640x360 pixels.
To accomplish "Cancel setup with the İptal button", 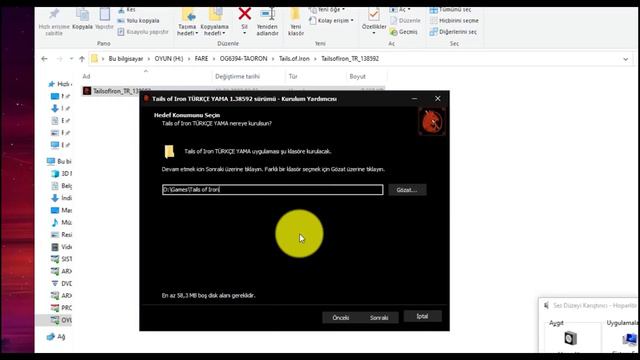I will click(422, 316).
